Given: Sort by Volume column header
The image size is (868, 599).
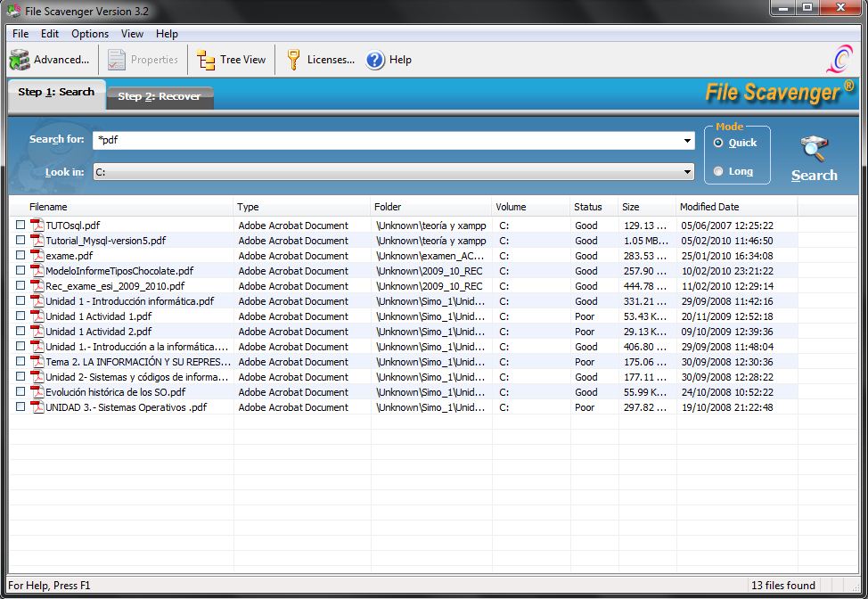Looking at the screenshot, I should [x=531, y=207].
